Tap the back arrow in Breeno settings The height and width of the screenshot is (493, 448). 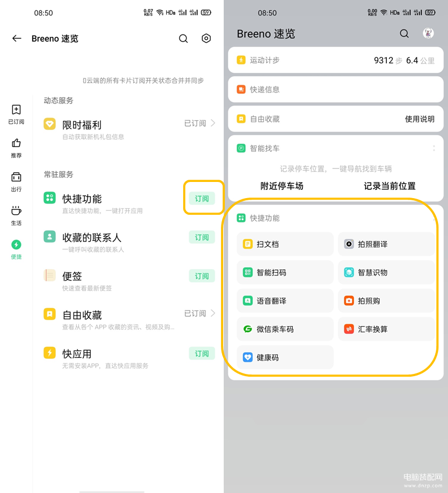coord(17,38)
